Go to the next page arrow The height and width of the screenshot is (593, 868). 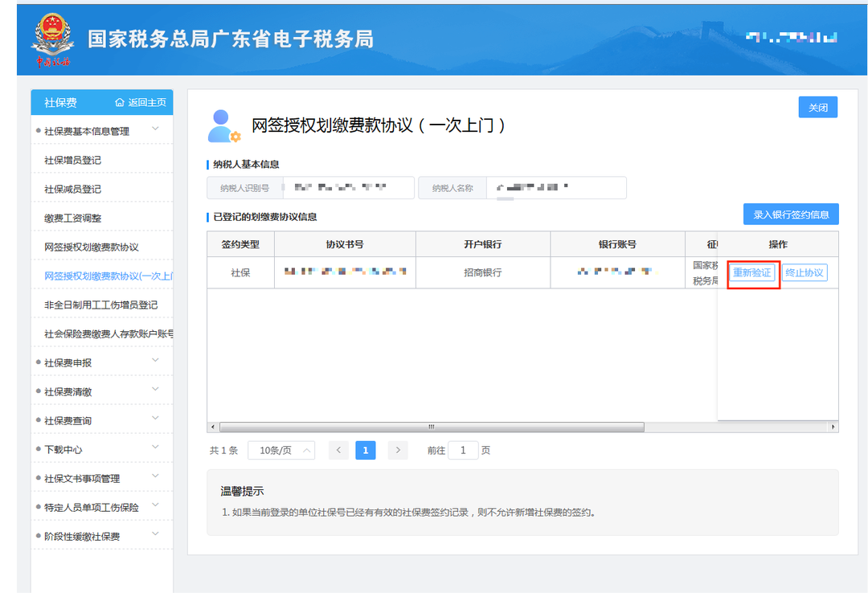398,450
